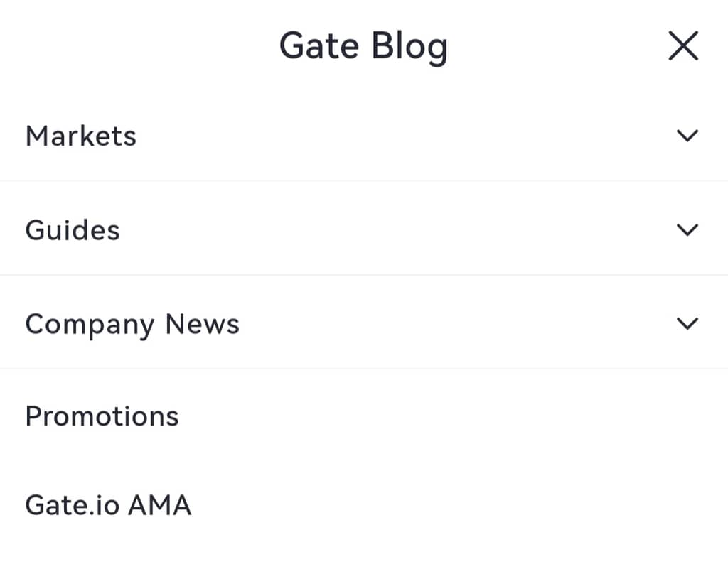This screenshot has height=579, width=728.
Task: Open the Markets menu item
Action: click(x=81, y=136)
